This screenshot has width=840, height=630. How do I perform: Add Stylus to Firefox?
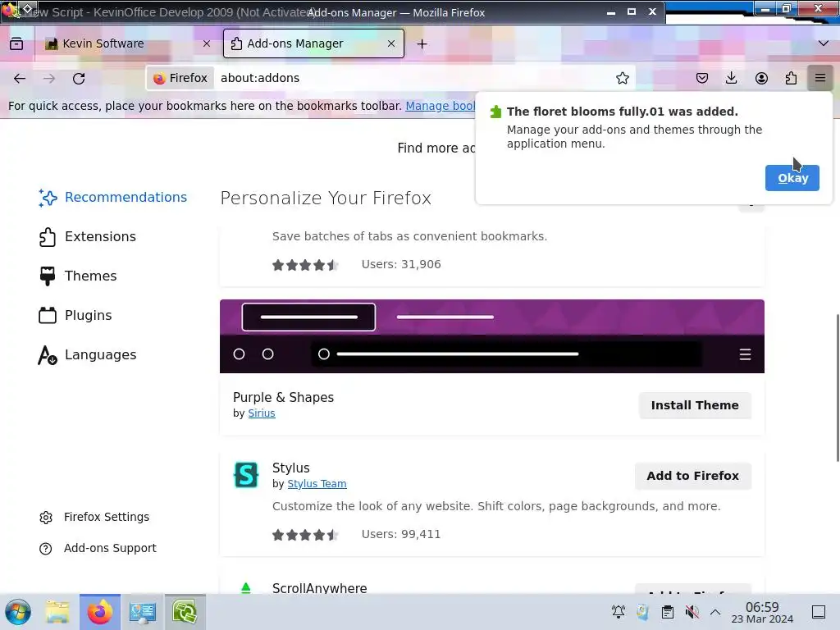[x=692, y=476]
